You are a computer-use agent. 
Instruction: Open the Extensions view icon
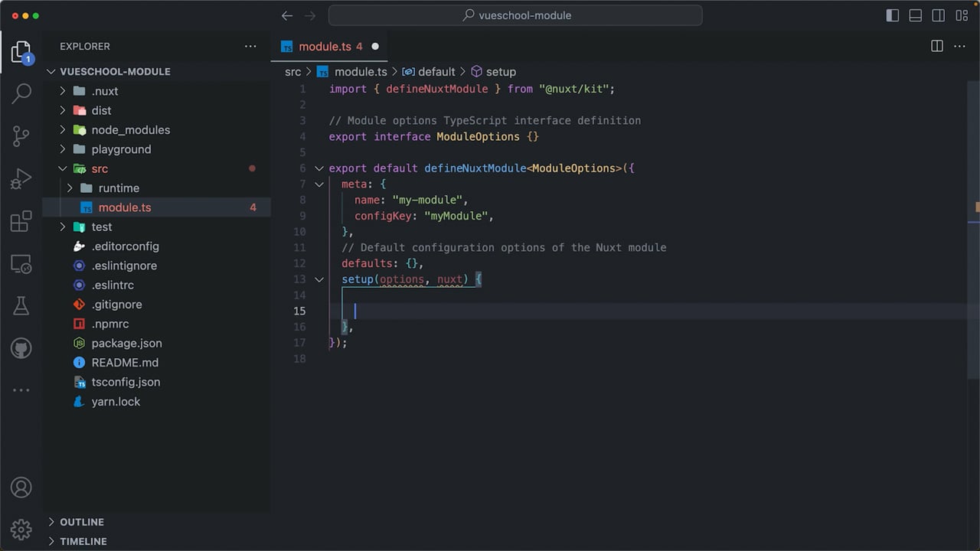click(21, 222)
